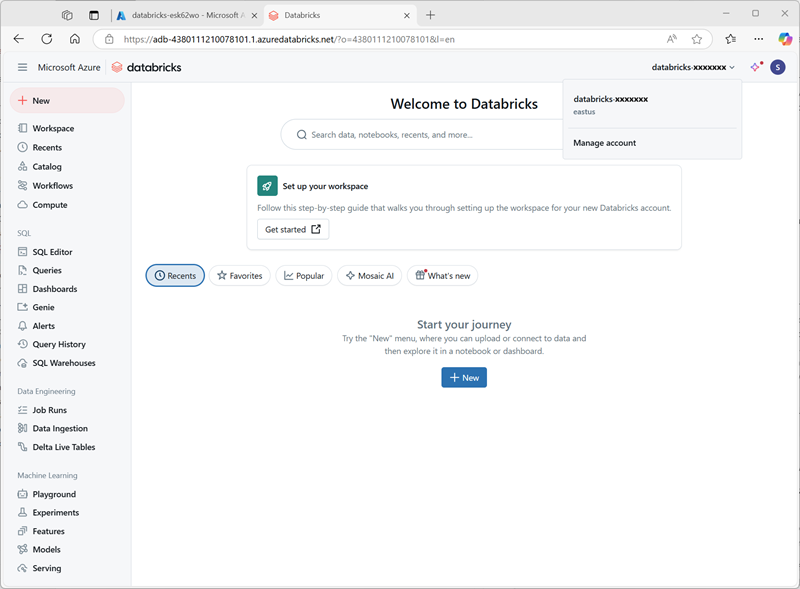This screenshot has height=589, width=800.
Task: Click the Serving icon in sidebar
Action: click(x=22, y=568)
